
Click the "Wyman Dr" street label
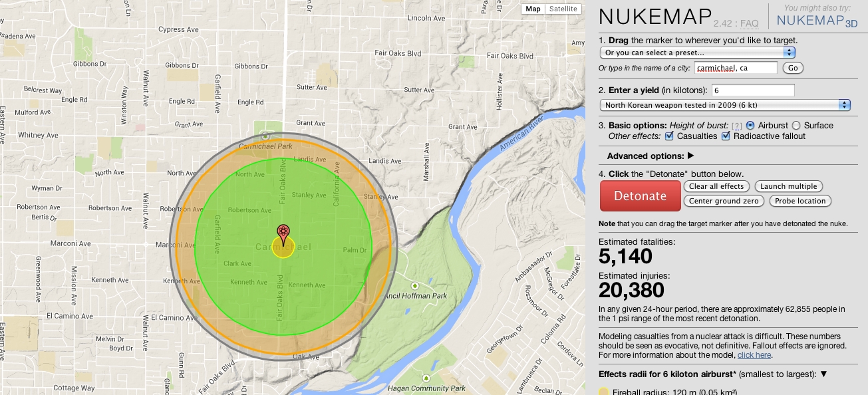47,188
